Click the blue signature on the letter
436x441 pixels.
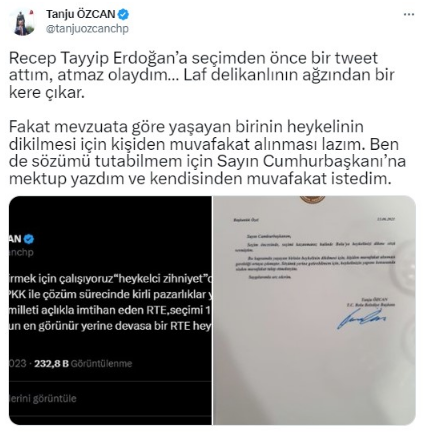tap(361, 318)
